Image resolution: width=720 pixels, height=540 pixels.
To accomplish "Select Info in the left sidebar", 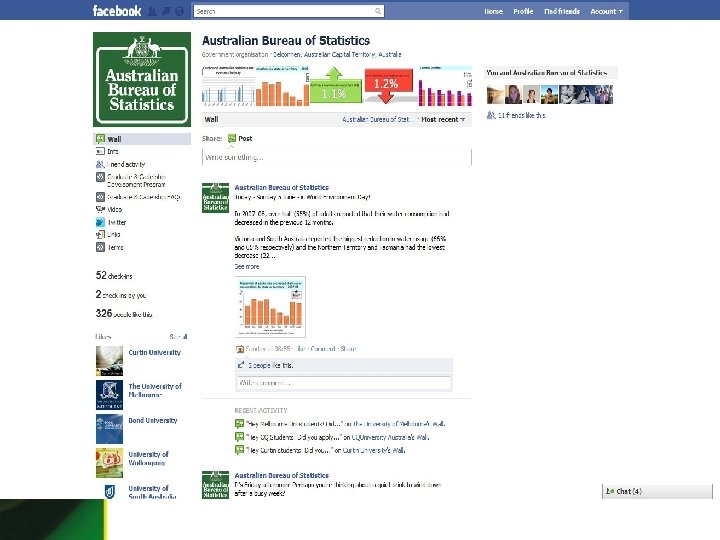I will coord(112,151).
